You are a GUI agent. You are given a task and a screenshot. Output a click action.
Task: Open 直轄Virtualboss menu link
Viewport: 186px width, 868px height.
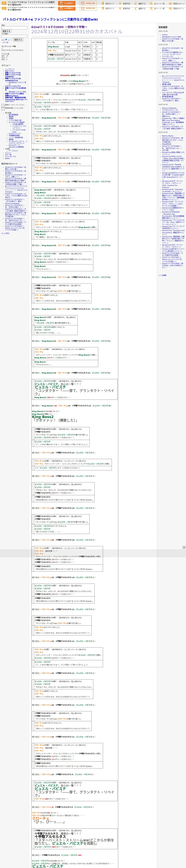[12, 96]
